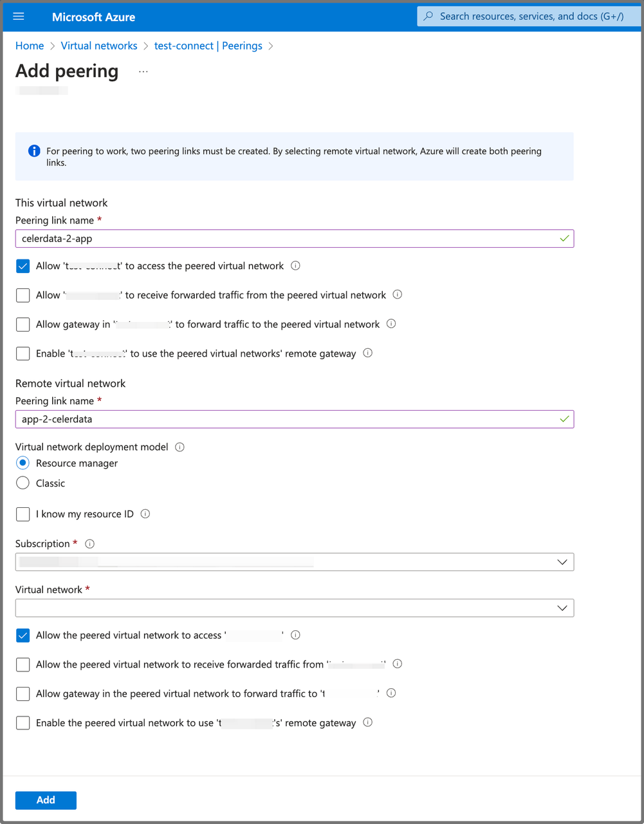
Task: Click info icon for 'use the peered virtual networks' remote gateway'
Action: click(368, 353)
